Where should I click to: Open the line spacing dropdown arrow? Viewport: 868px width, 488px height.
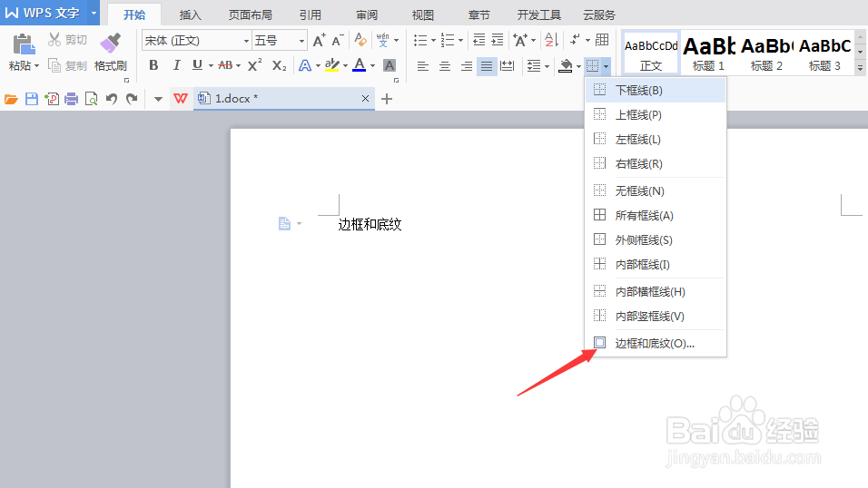click(547, 66)
